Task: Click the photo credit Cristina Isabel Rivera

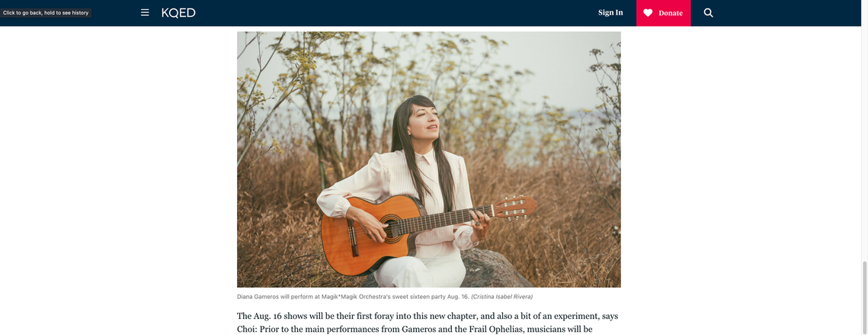Action: click(501, 297)
